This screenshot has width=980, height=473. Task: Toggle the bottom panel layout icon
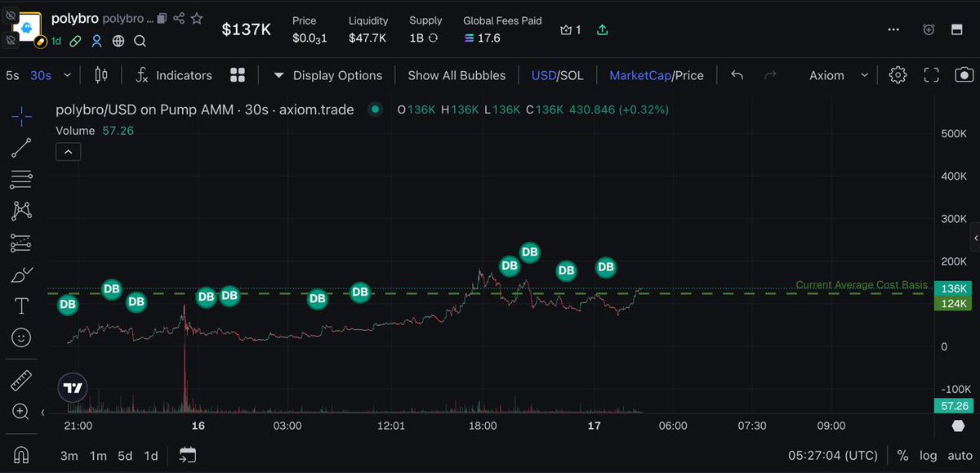click(x=957, y=29)
